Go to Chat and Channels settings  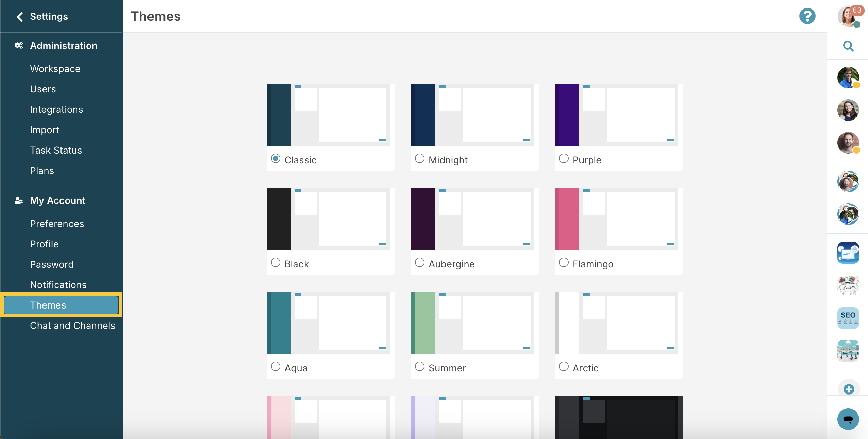[72, 326]
